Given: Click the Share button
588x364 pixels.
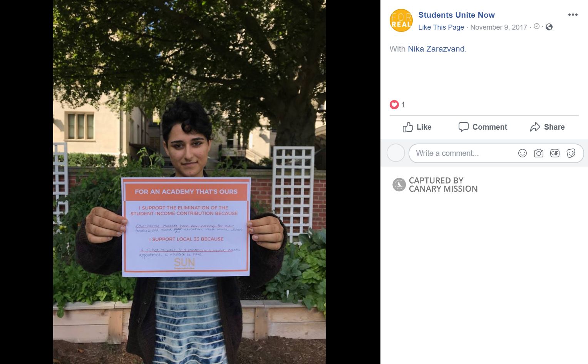Looking at the screenshot, I should point(547,127).
